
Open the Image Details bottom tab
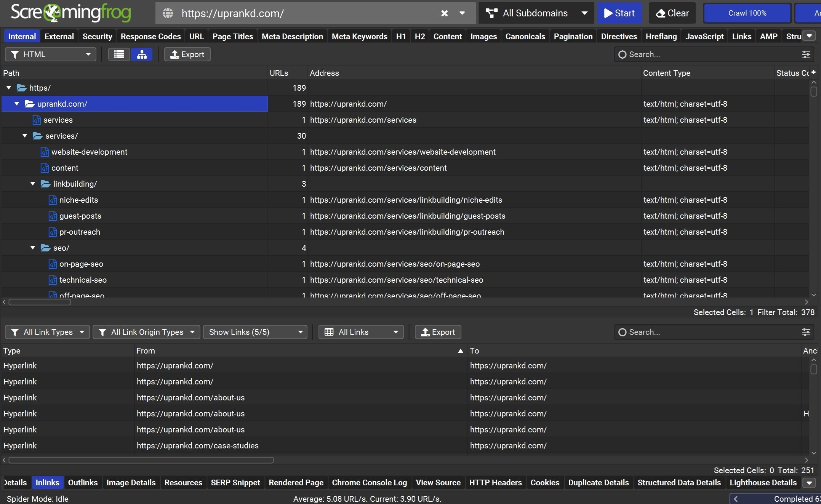pos(131,483)
